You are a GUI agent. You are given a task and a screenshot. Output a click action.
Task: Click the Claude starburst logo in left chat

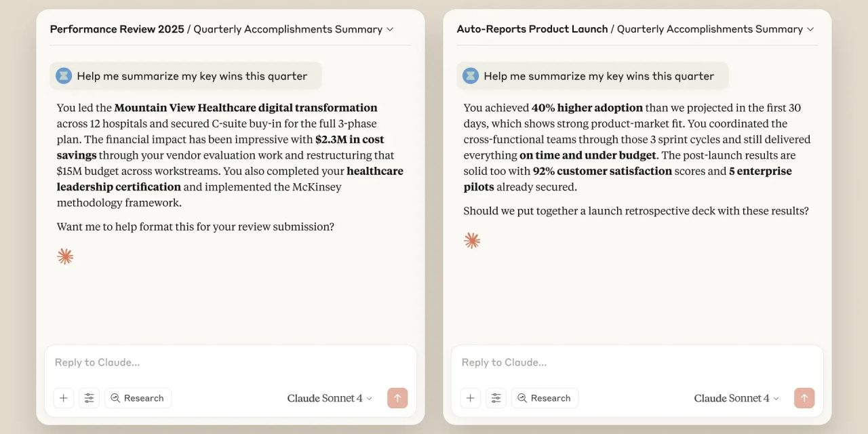pyautogui.click(x=65, y=256)
